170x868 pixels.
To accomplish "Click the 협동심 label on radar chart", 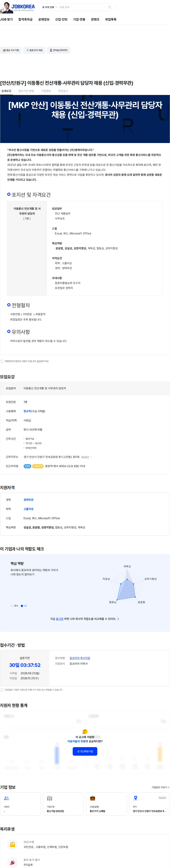I will pyautogui.click(x=112, y=602).
